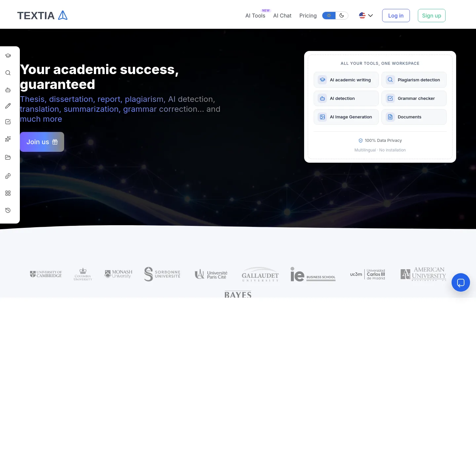Select the robot icon in the left sidebar

point(8,90)
